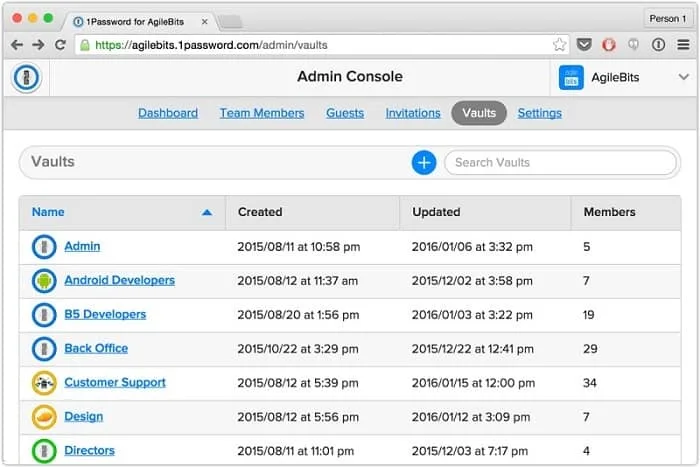Image resolution: width=700 pixels, height=467 pixels.
Task: Toggle sort order arrow on Name column
Action: 207,212
